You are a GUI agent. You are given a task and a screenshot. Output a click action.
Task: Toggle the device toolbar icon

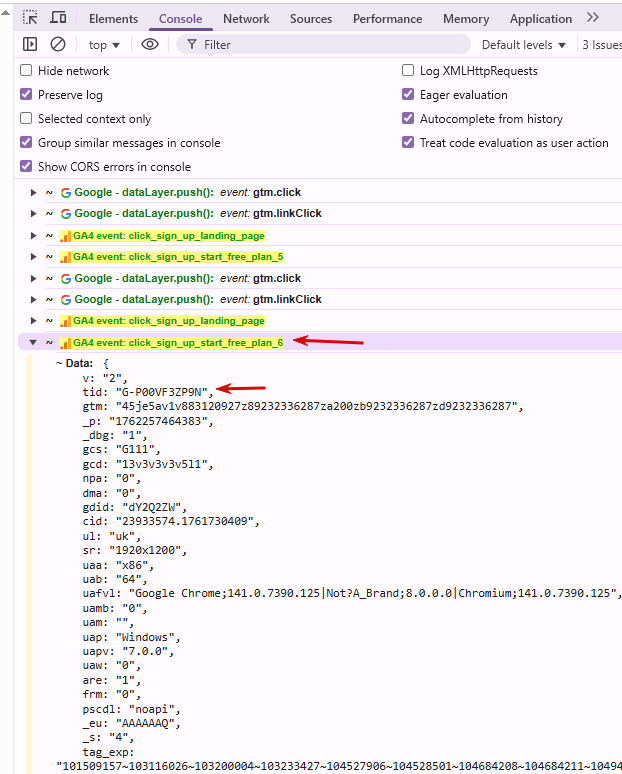[x=58, y=18]
